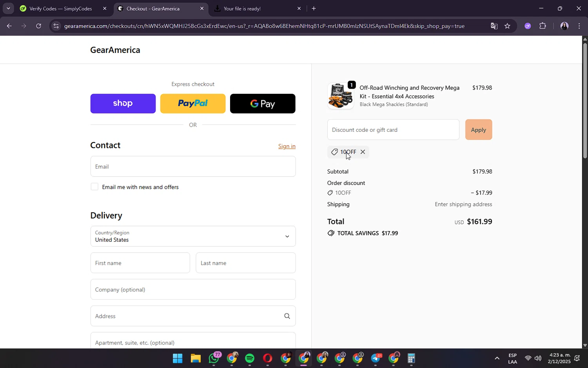Click the purple extension icon in toolbar
Image resolution: width=588 pixels, height=368 pixels.
(528, 26)
